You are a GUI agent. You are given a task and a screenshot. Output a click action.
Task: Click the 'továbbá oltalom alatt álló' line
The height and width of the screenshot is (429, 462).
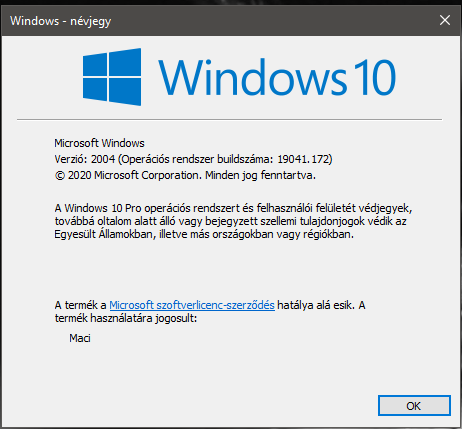coord(231,221)
